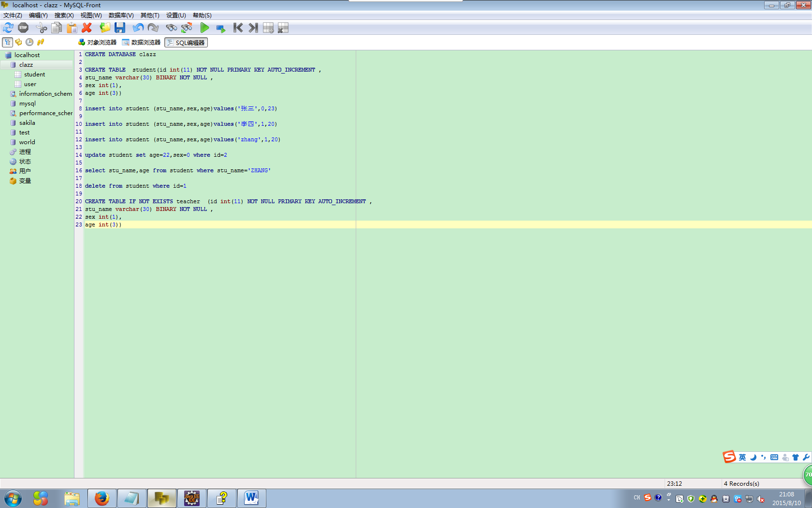The height and width of the screenshot is (508, 812).
Task: Select the student table node
Action: coord(34,75)
